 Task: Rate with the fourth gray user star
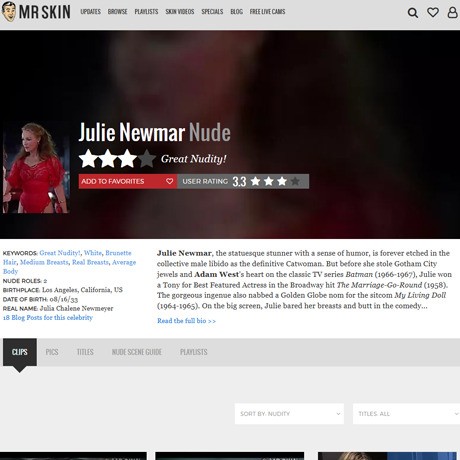pyautogui.click(x=295, y=181)
